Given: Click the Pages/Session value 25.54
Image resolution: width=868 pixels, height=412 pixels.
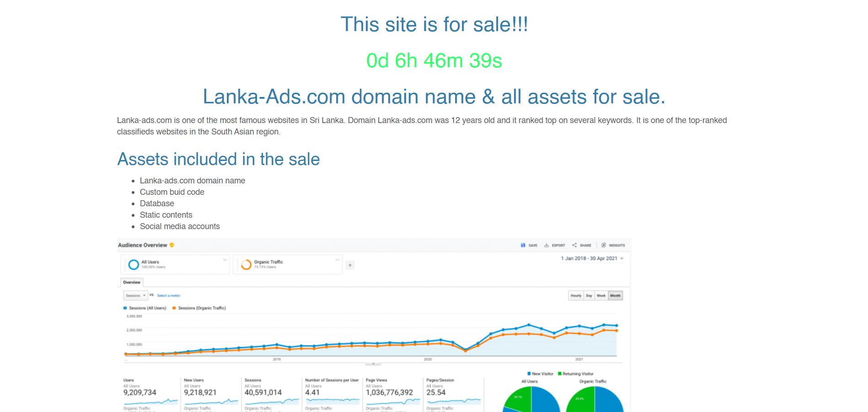Looking at the screenshot, I should pos(436,392).
